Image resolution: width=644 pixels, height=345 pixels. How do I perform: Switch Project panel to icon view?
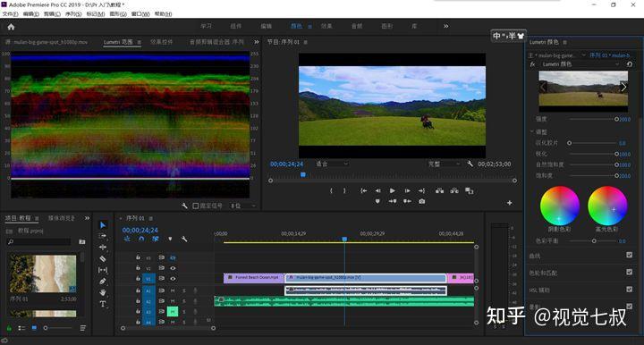coord(34,328)
